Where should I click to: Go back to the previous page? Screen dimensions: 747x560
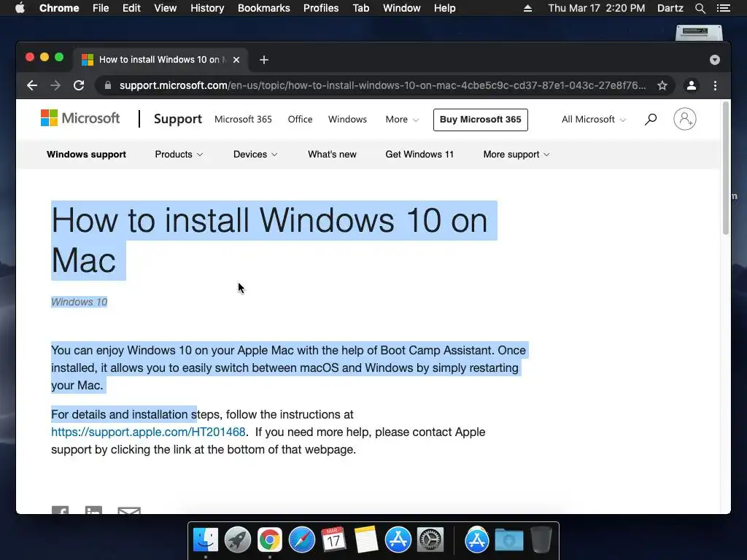pyautogui.click(x=32, y=85)
